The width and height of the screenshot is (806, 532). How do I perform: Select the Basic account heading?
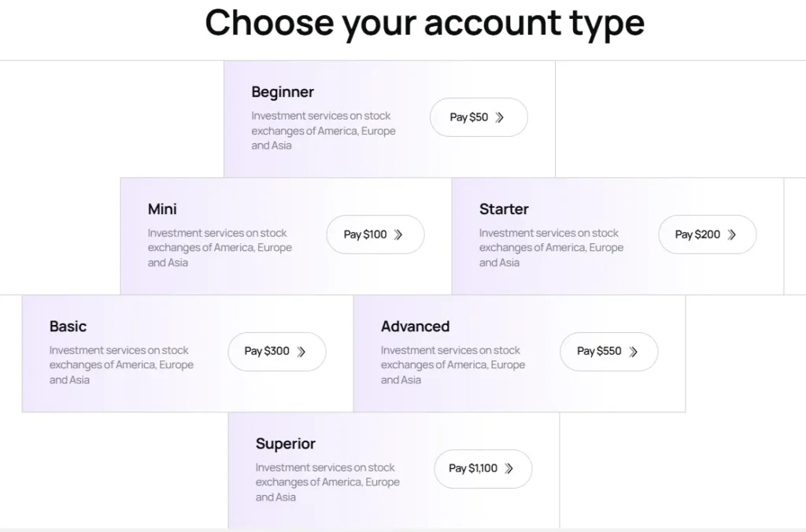tap(68, 327)
